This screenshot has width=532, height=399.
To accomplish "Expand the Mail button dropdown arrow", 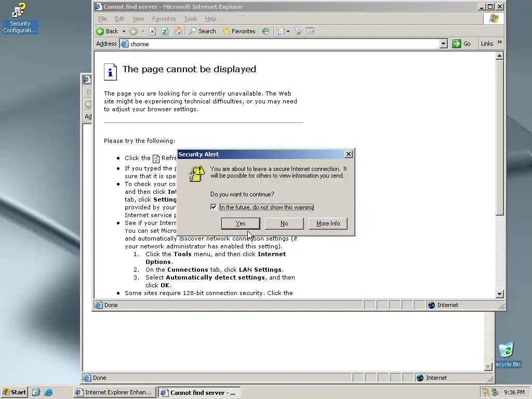I will coord(288,32).
